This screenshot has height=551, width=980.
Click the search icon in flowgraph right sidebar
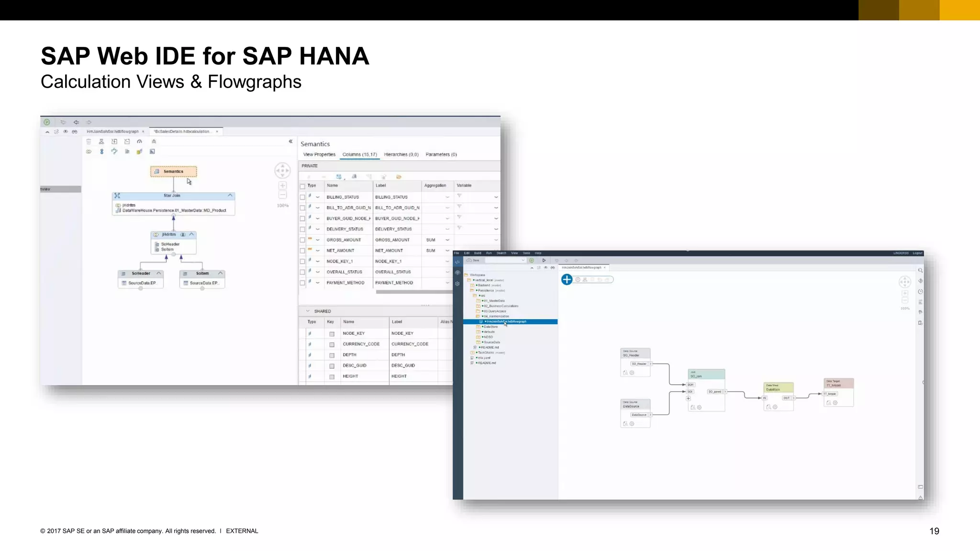click(x=920, y=270)
